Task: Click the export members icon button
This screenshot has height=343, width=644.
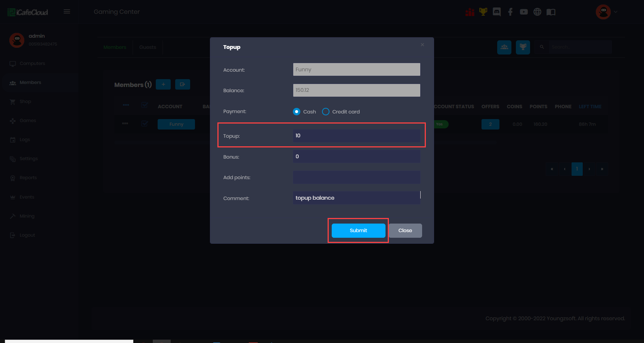Action: click(183, 84)
